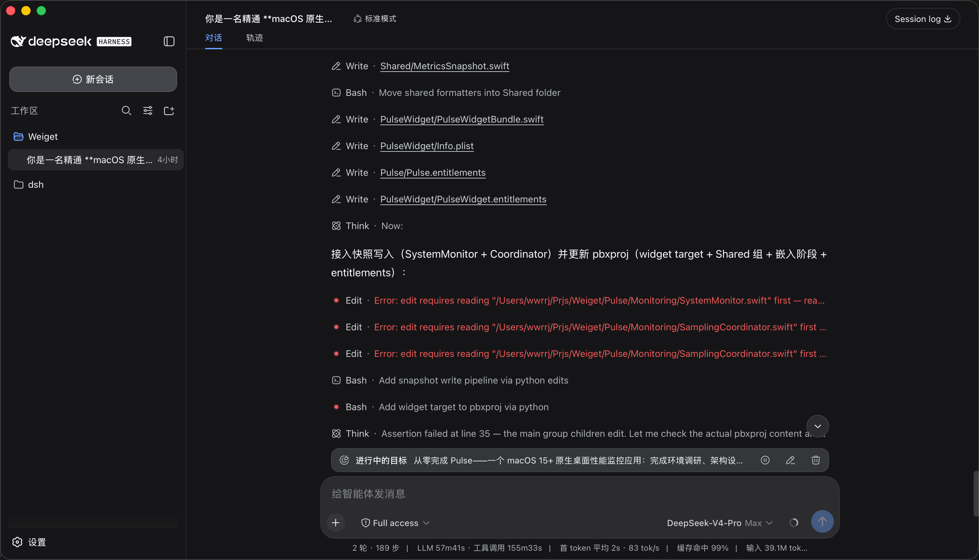Click the '2 轮 · 189 步' status text
Viewport: 979px width, 560px height.
376,548
